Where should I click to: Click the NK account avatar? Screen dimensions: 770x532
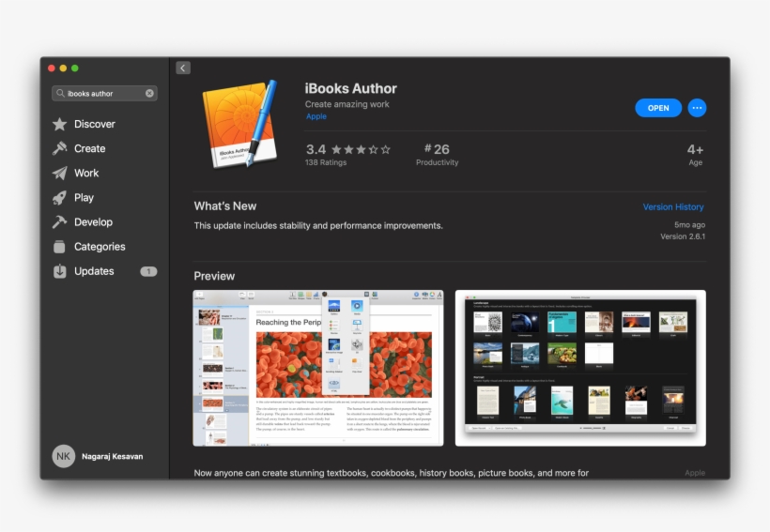pyautogui.click(x=63, y=456)
